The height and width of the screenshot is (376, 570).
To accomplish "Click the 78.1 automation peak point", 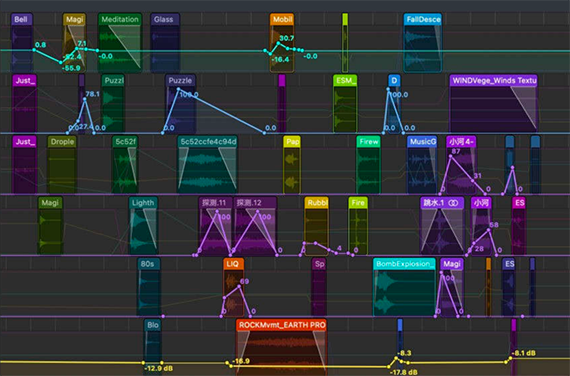I will coord(85,99).
